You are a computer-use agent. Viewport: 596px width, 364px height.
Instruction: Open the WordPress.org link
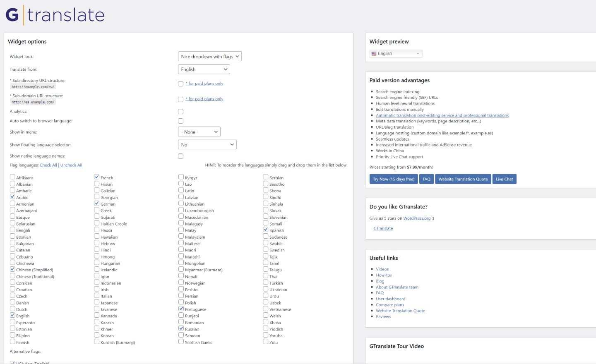click(417, 218)
